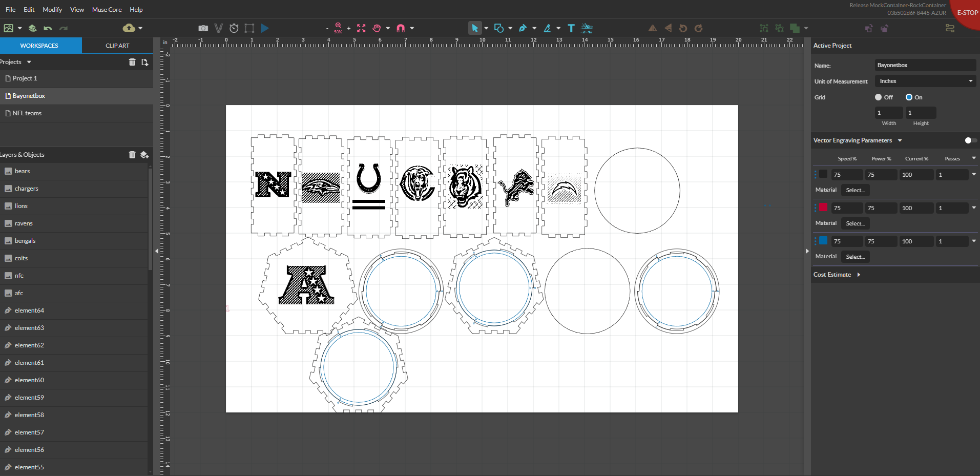This screenshot has width=980, height=476.
Task: Click the new project page icon
Action: pyautogui.click(x=145, y=62)
